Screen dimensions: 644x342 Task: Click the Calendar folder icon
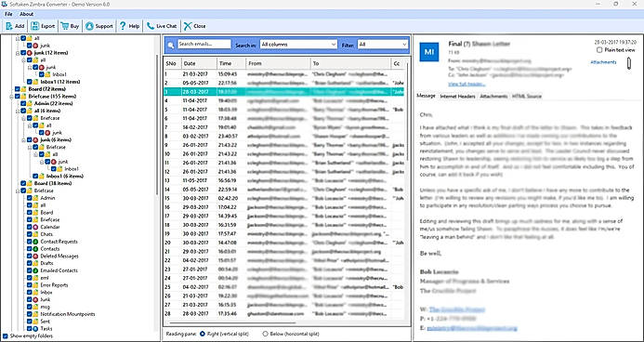pos(35,227)
